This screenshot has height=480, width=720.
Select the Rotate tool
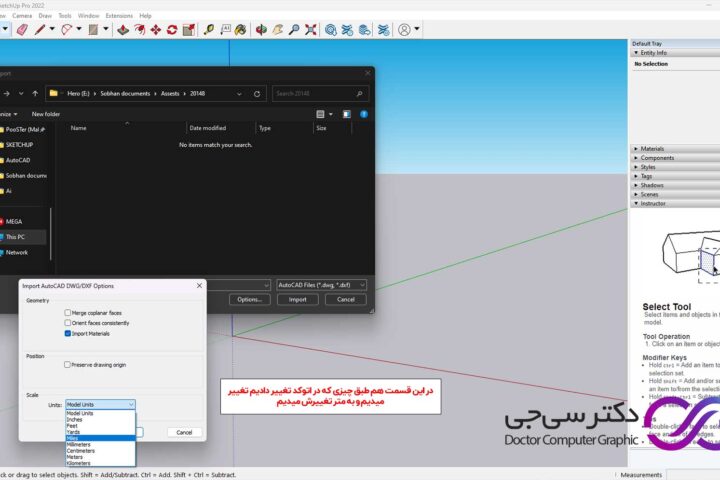pos(172,30)
